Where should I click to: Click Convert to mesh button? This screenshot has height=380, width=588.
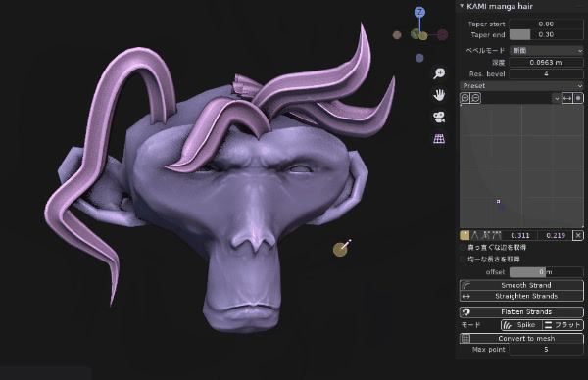tap(521, 339)
